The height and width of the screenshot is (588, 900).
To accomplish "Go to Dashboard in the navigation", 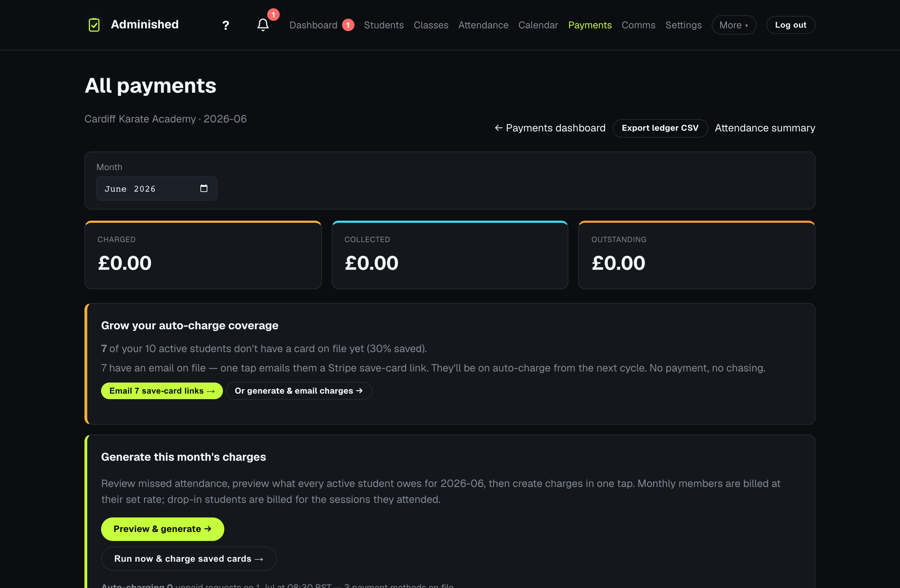I will 313,25.
